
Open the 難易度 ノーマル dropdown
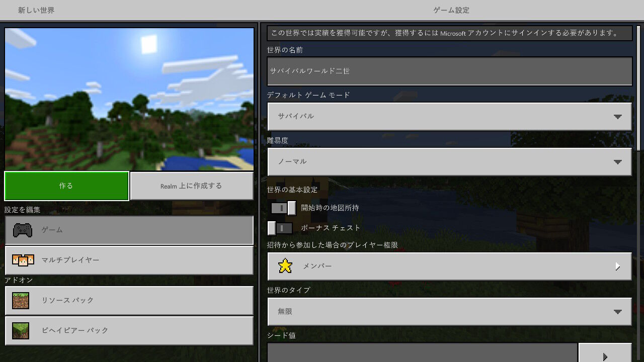[x=449, y=162]
